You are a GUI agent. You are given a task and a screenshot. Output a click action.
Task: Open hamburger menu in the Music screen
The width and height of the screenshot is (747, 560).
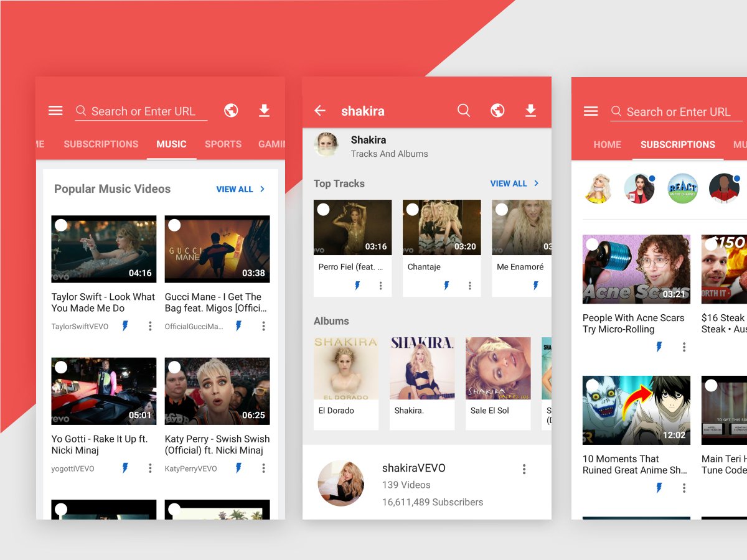coord(55,111)
